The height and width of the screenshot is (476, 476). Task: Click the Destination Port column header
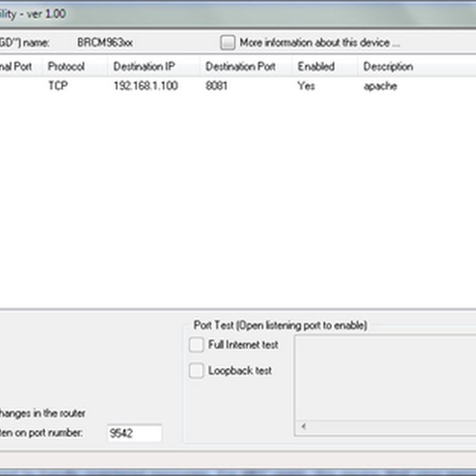pos(241,67)
